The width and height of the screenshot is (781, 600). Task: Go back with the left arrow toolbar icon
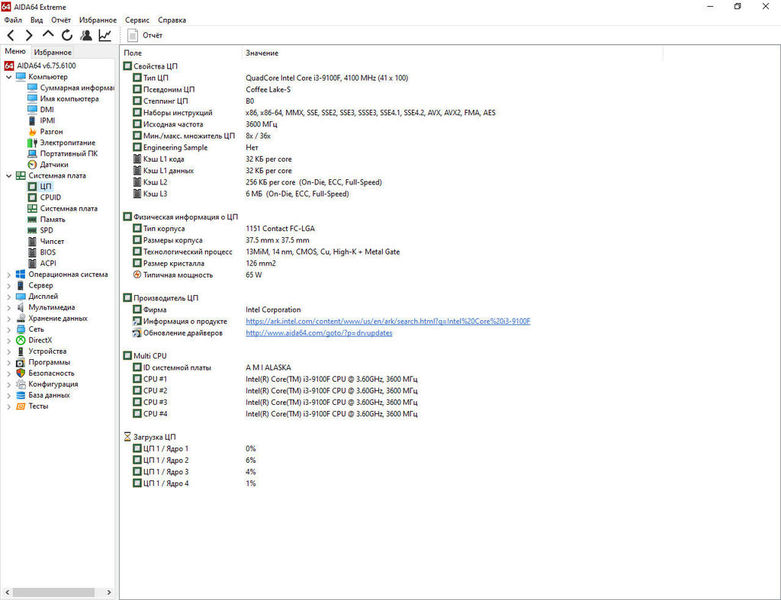[11, 35]
